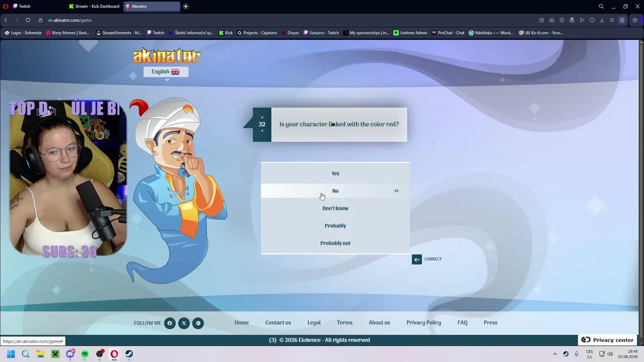Screen dimensions: 644x362
Task: Open the Projects - Captions bookmark
Action: (257, 33)
